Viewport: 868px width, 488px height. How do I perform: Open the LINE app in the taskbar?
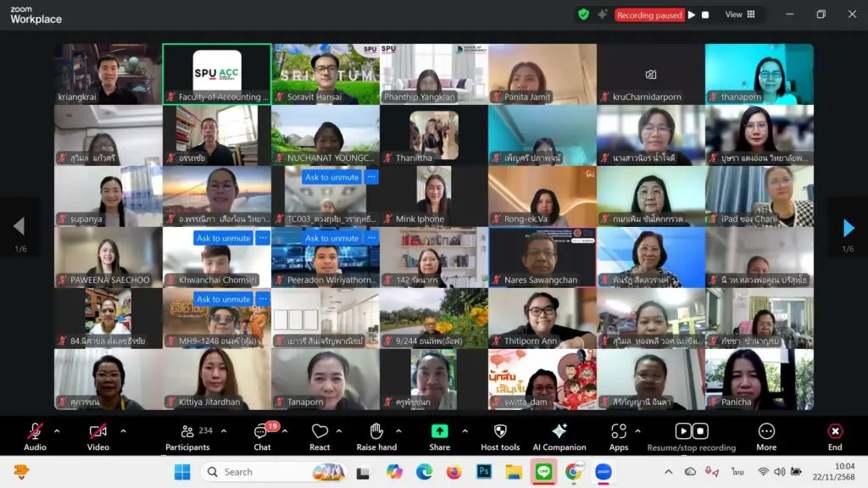pos(543,472)
